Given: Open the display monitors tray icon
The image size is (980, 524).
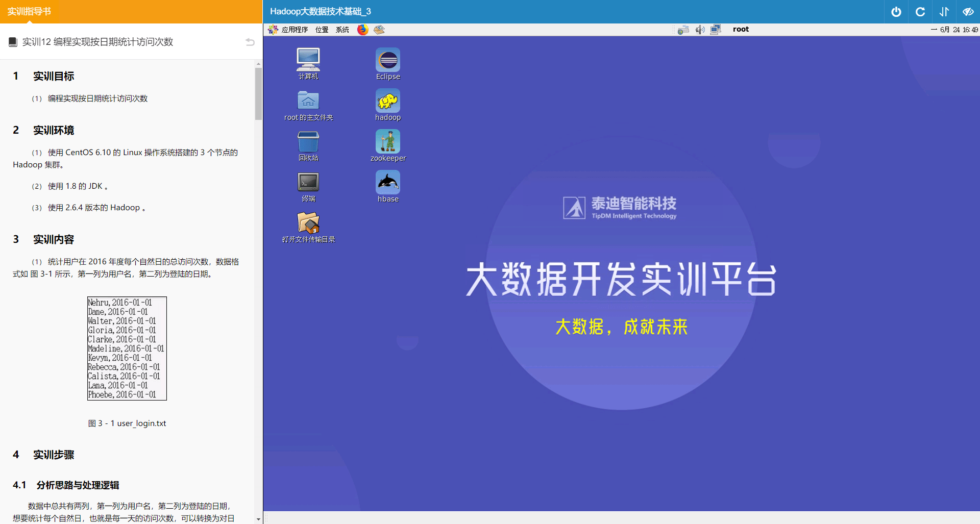Looking at the screenshot, I should 716,30.
